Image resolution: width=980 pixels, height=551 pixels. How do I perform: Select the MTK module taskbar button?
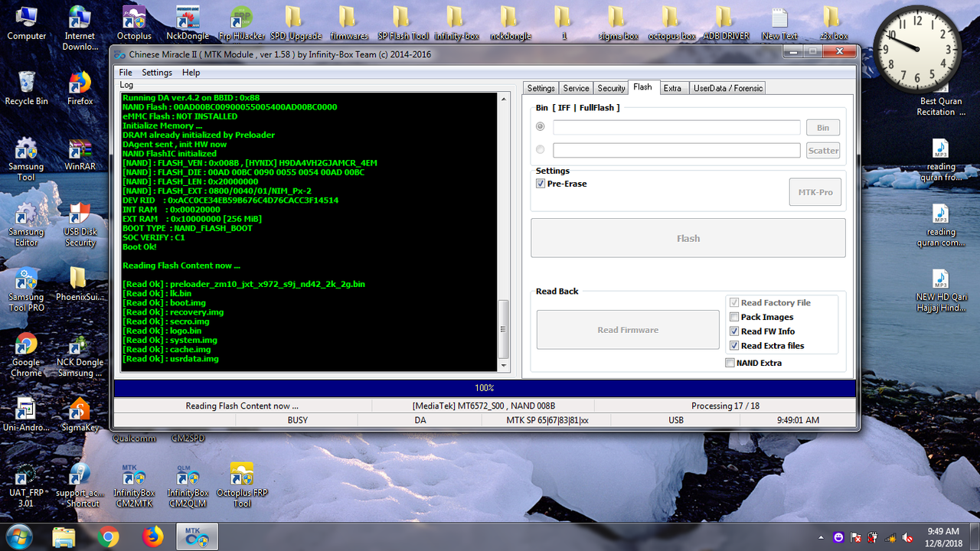coord(198,536)
